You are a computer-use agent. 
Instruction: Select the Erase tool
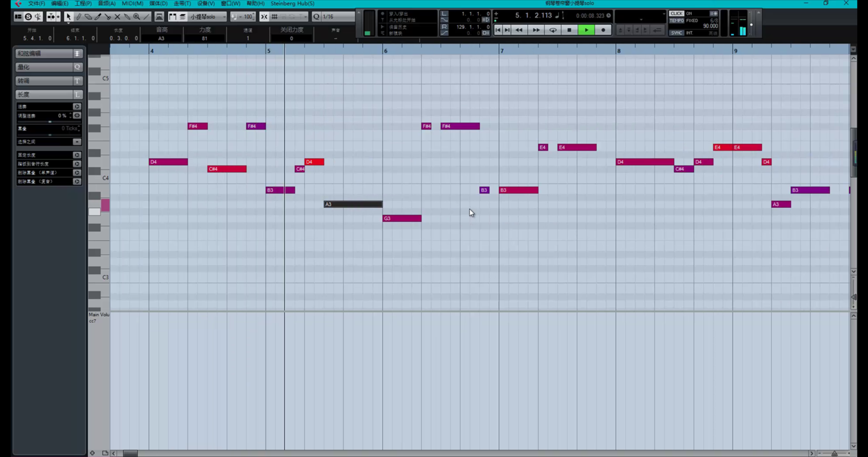(x=88, y=17)
